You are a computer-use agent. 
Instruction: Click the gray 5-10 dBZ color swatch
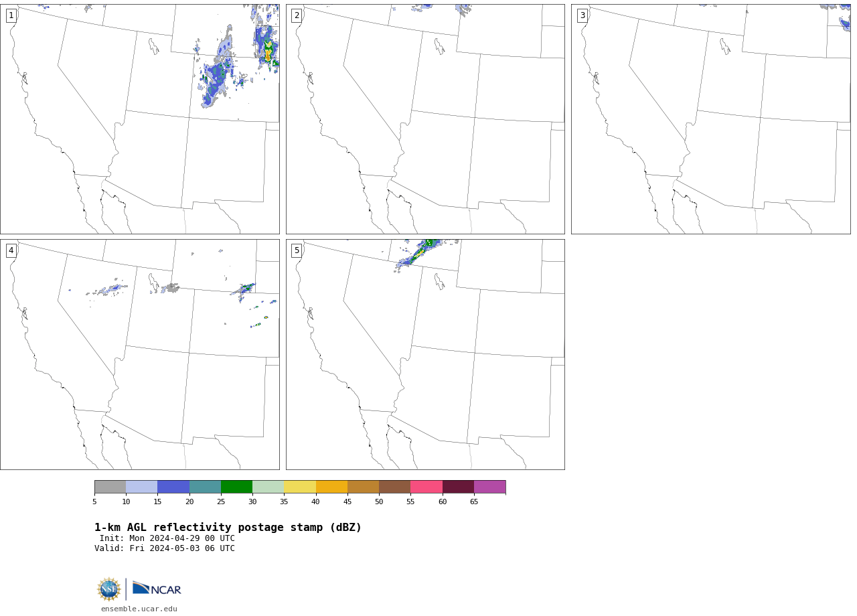click(110, 487)
